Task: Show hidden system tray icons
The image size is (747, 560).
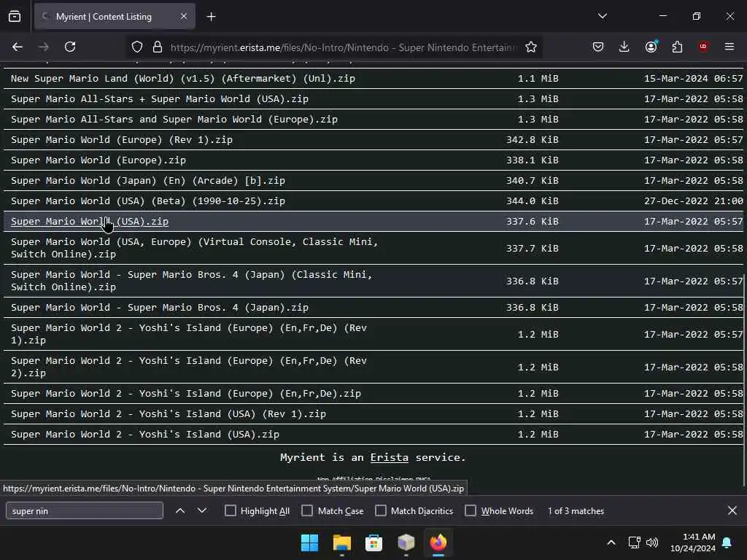Action: point(611,542)
